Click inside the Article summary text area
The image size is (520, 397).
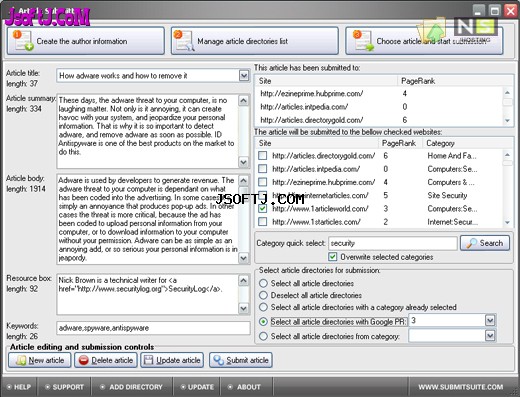[x=148, y=131]
